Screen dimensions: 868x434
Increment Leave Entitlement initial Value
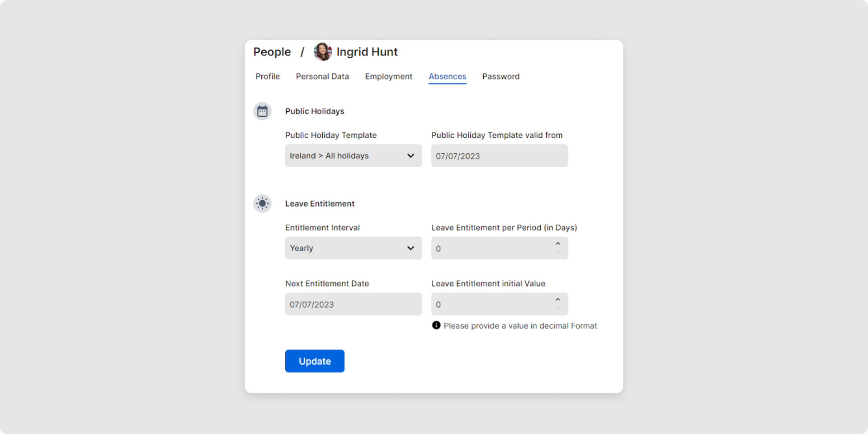(558, 300)
